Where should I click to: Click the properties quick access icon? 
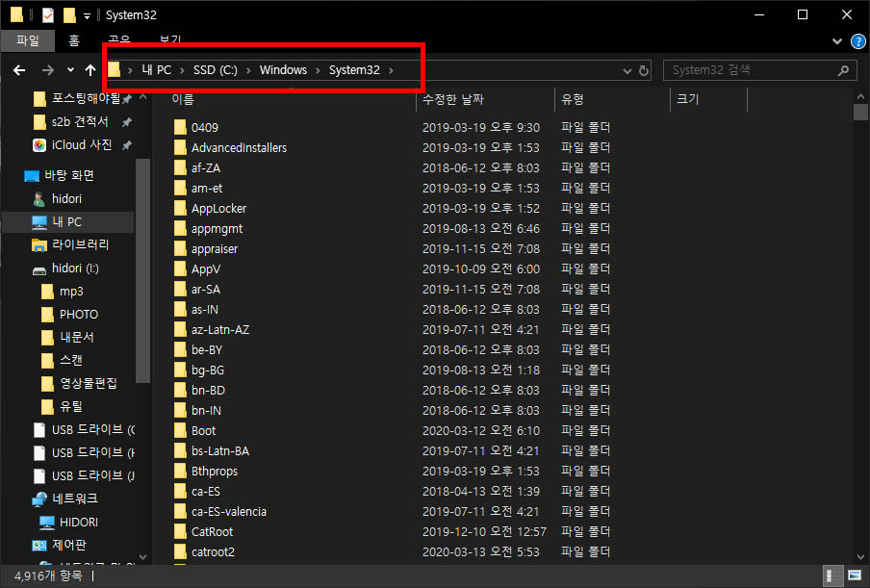click(48, 15)
